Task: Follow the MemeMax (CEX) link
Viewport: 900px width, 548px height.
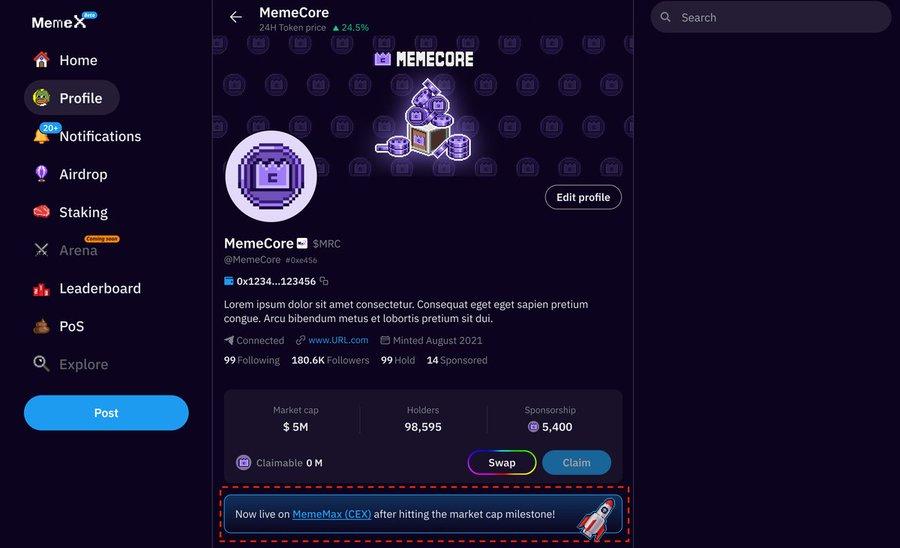Action: click(332, 514)
